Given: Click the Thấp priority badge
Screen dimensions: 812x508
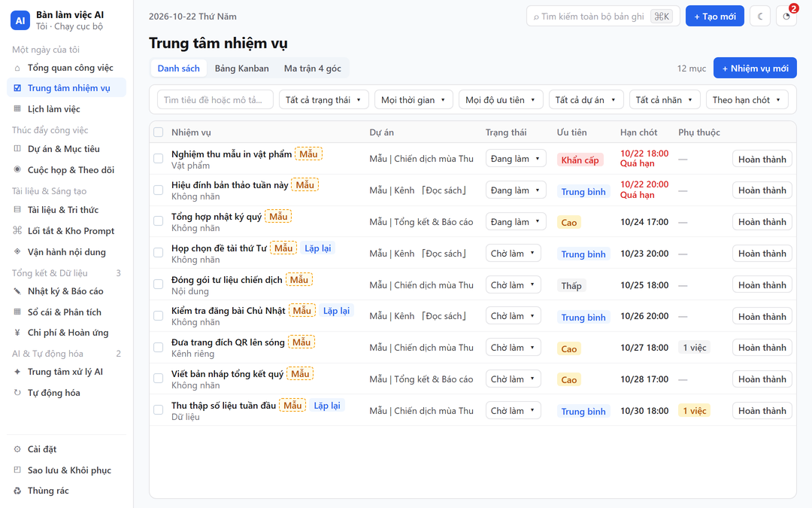Looking at the screenshot, I should (571, 286).
